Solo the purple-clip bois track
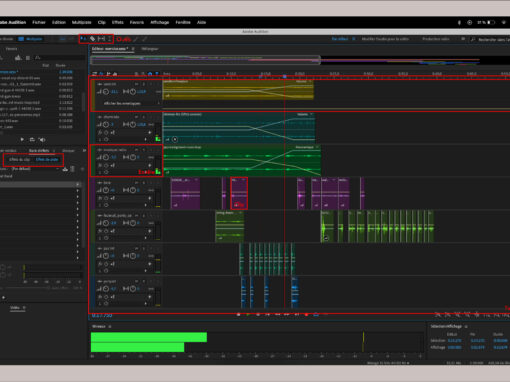This screenshot has height=382, width=510. click(144, 183)
